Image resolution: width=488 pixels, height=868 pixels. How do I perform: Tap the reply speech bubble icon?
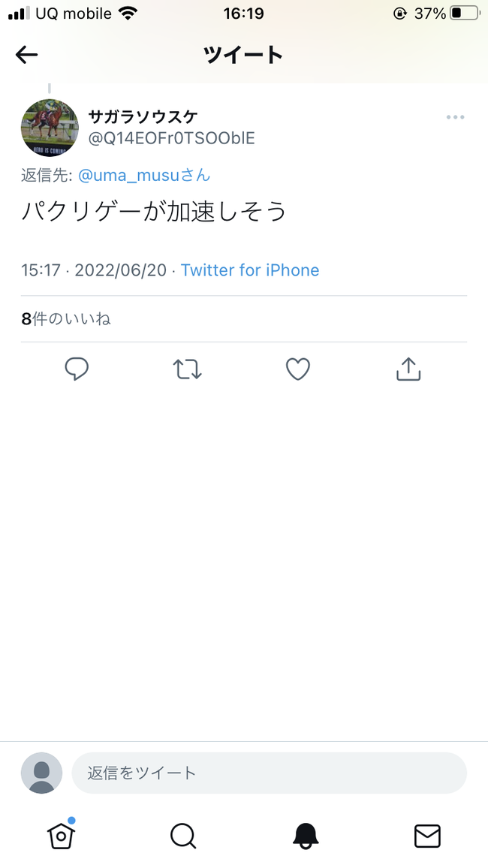[77, 369]
